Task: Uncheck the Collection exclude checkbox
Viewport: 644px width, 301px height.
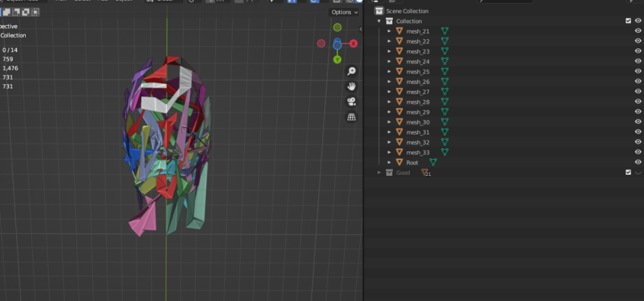Action: [x=628, y=21]
